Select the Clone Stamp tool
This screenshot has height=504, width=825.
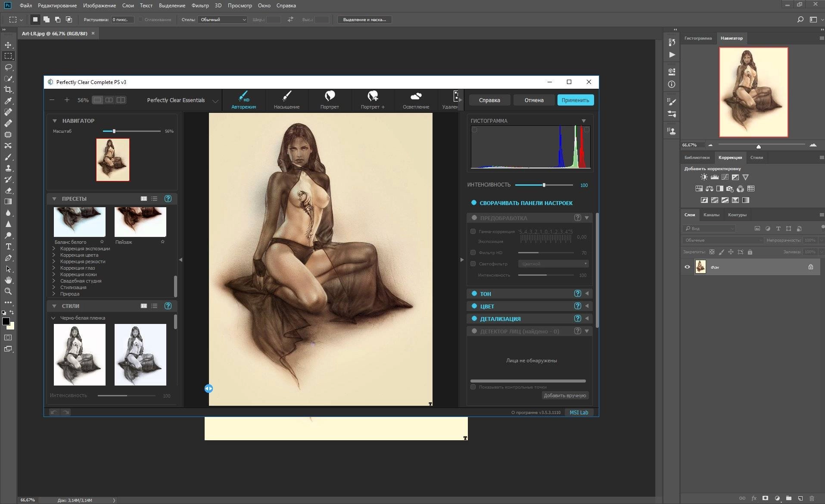[x=8, y=168]
